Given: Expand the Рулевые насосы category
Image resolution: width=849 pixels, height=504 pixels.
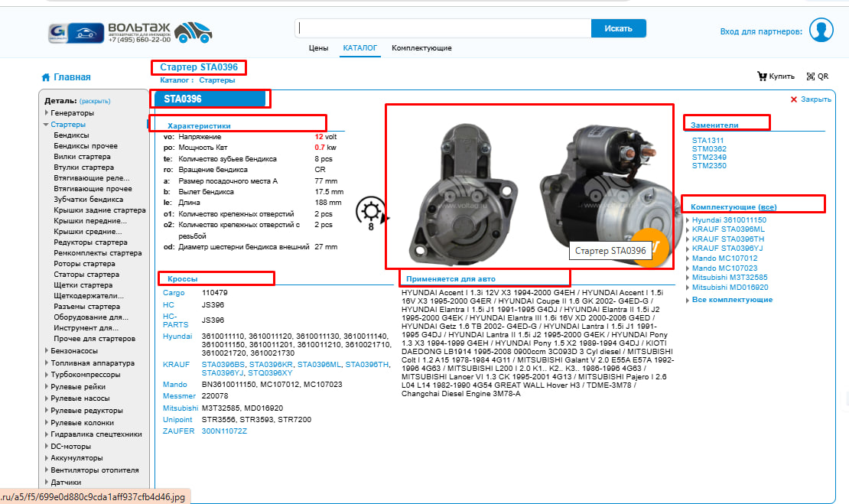Looking at the screenshot, I should point(47,398).
